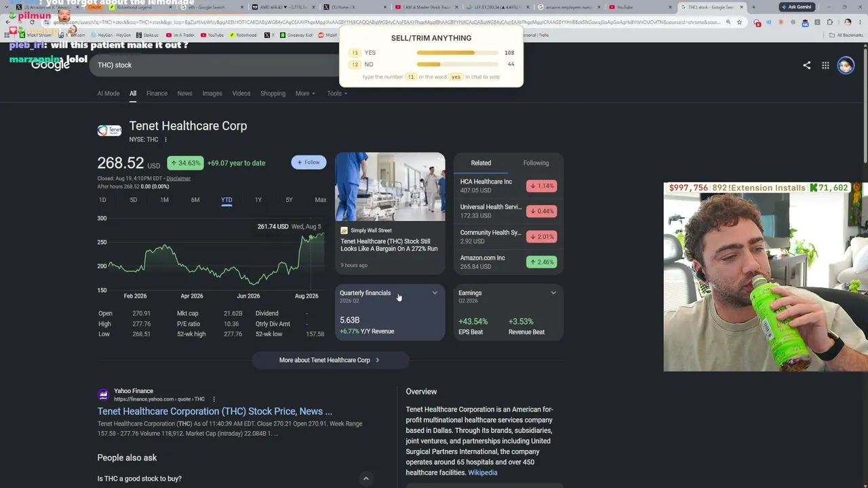Open the Google account profile picture
This screenshot has width=868, height=488.
tap(846, 65)
